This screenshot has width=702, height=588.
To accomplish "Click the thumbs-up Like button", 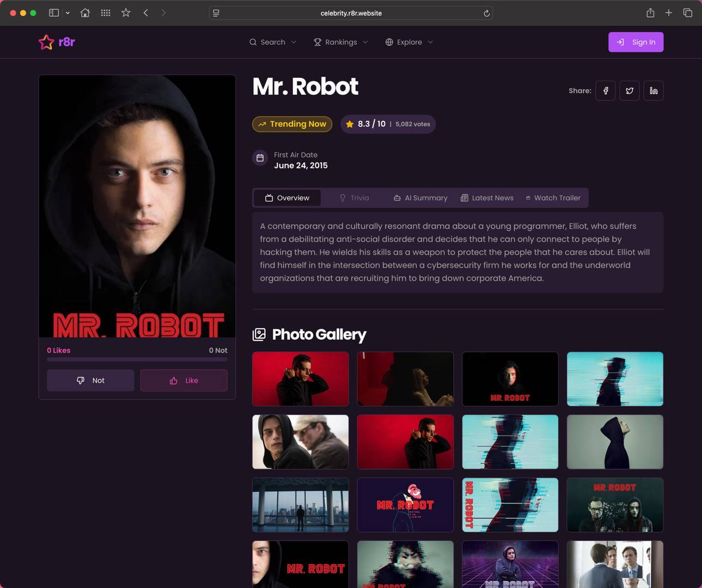I will click(x=184, y=380).
